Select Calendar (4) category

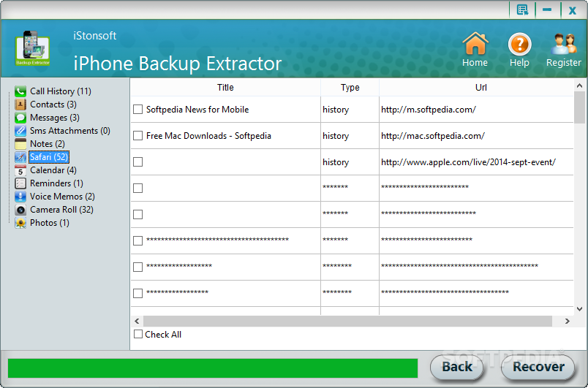point(53,170)
